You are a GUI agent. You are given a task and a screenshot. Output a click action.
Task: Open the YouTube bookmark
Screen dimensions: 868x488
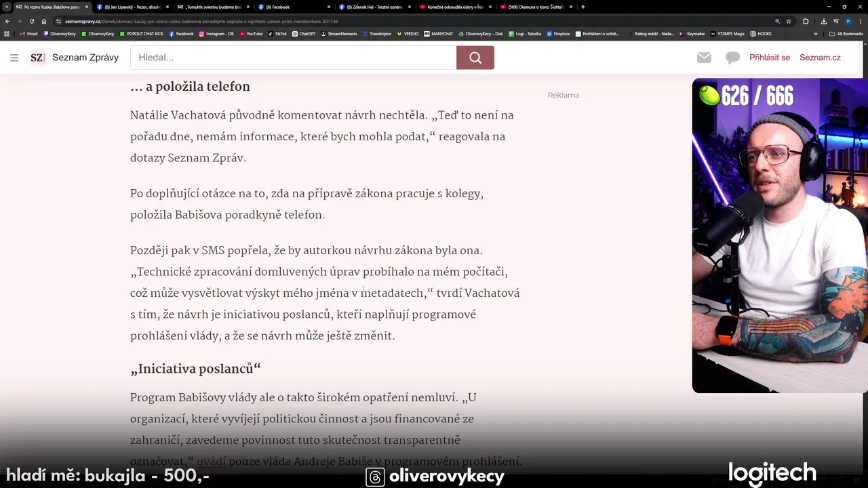tap(250, 33)
